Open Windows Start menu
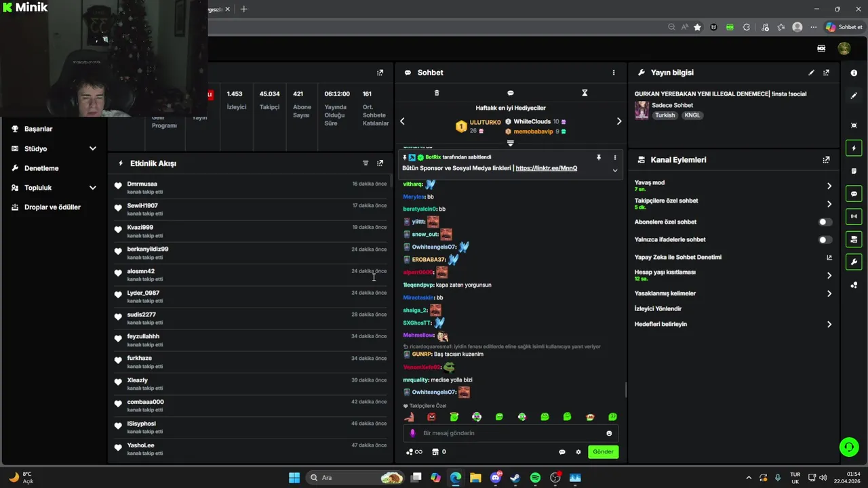This screenshot has width=868, height=488. tap(294, 478)
